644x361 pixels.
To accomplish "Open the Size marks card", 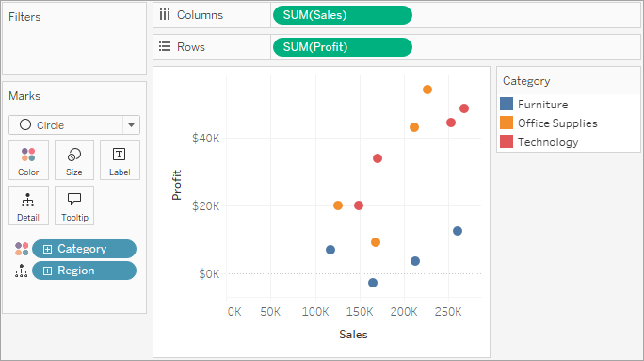I will click(x=74, y=160).
